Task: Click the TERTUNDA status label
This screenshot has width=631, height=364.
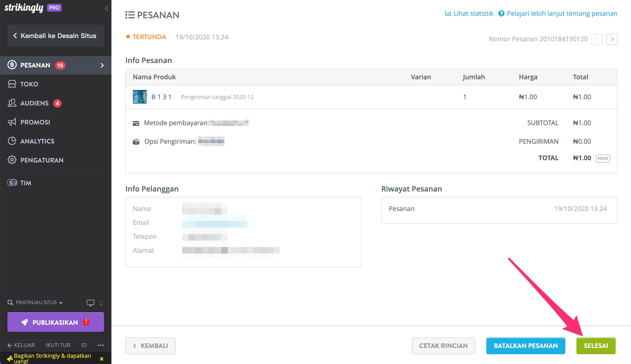Action: [x=149, y=37]
